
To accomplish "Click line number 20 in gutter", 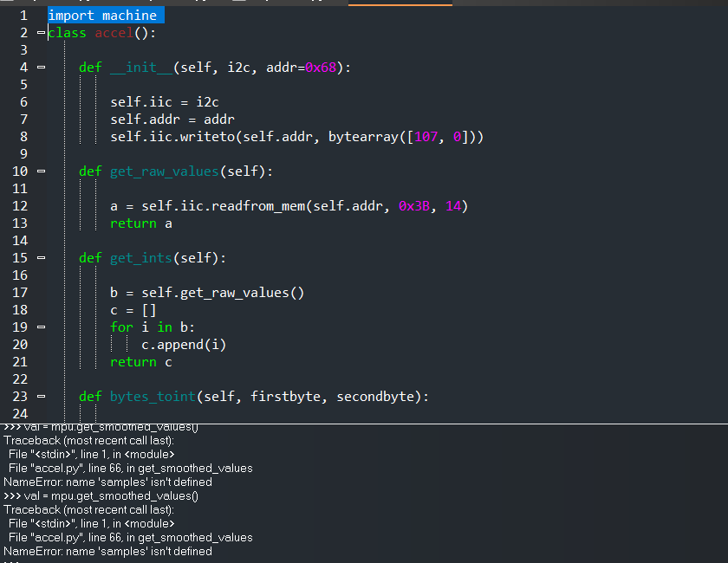I will click(20, 345).
